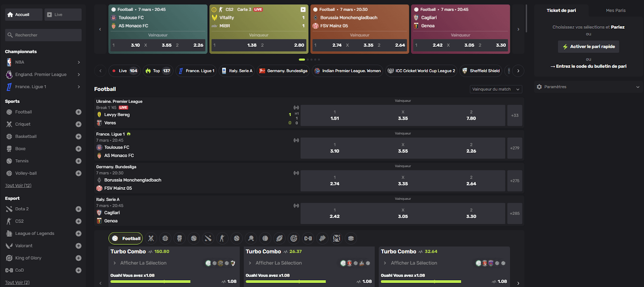644x287 pixels.
Task: Select the table tennis icon in the Turbo Combo filter row
Action: tap(251, 238)
